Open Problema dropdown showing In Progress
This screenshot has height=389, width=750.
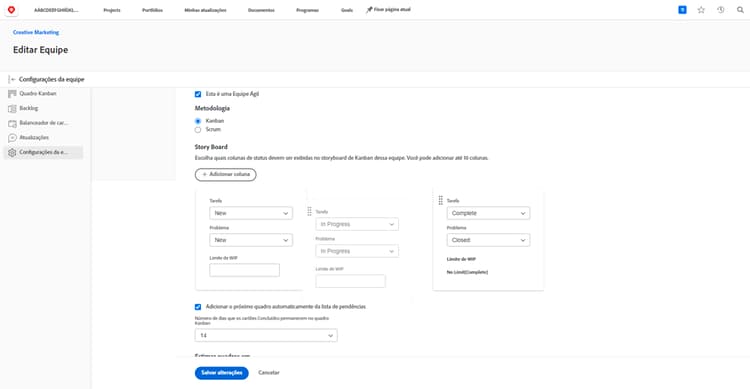point(357,251)
